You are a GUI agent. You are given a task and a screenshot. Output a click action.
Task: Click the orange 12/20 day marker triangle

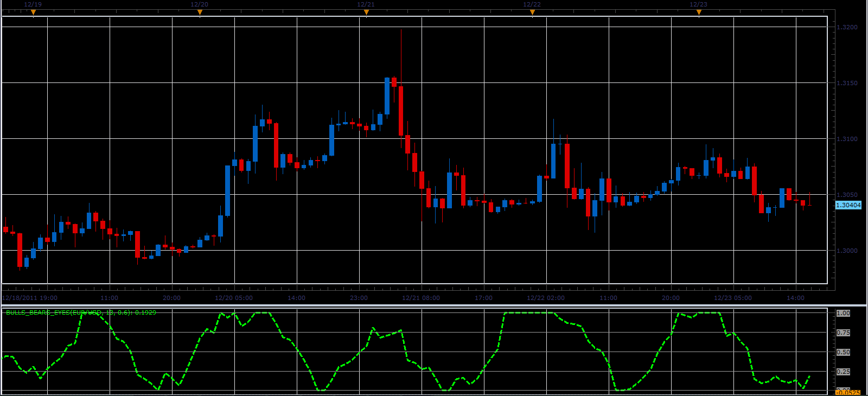click(200, 12)
